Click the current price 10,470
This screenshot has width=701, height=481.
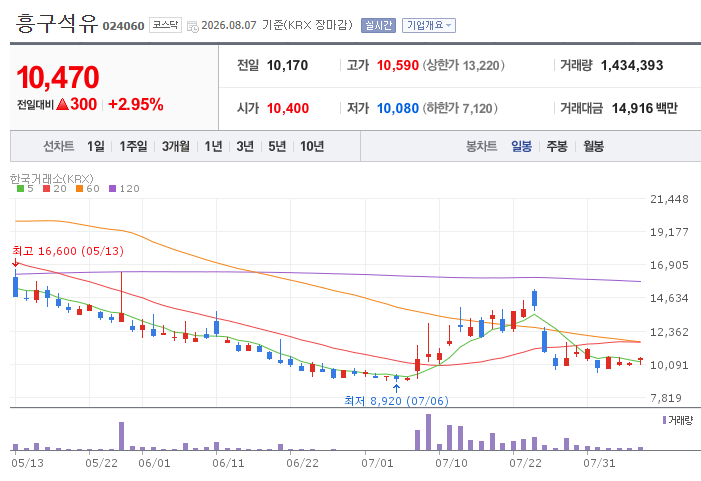tap(58, 77)
